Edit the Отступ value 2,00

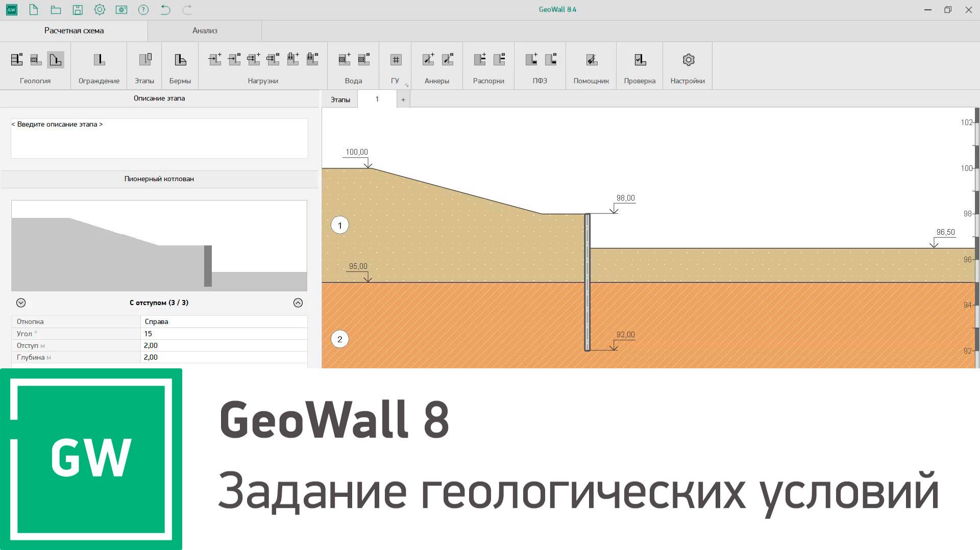[224, 345]
